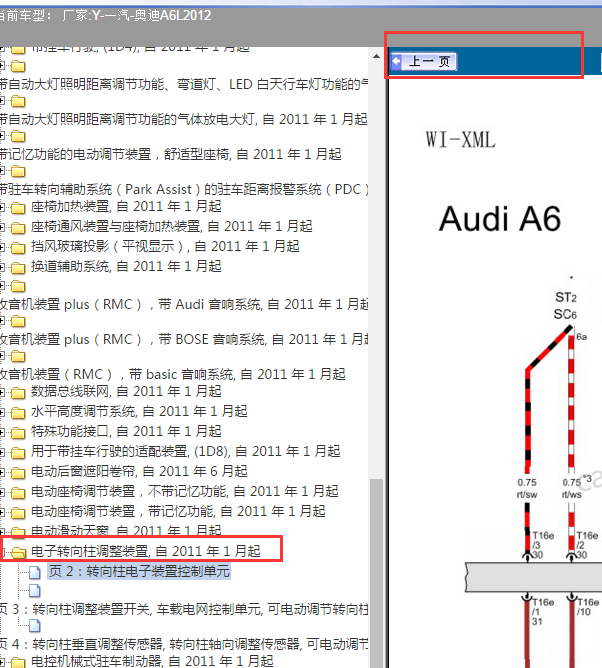Click folder icon above 收音机装置 plus BOSE entry
Image resolution: width=602 pixels, height=668 pixels.
18,321
